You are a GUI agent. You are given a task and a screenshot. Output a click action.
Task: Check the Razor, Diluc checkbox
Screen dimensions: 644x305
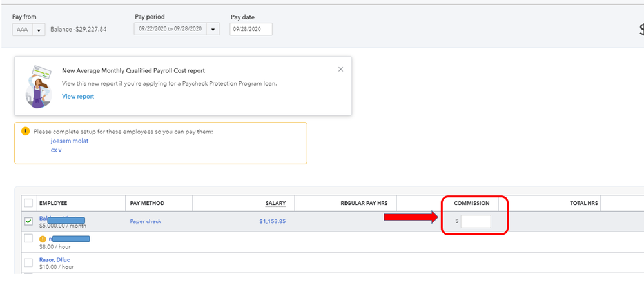click(x=28, y=262)
